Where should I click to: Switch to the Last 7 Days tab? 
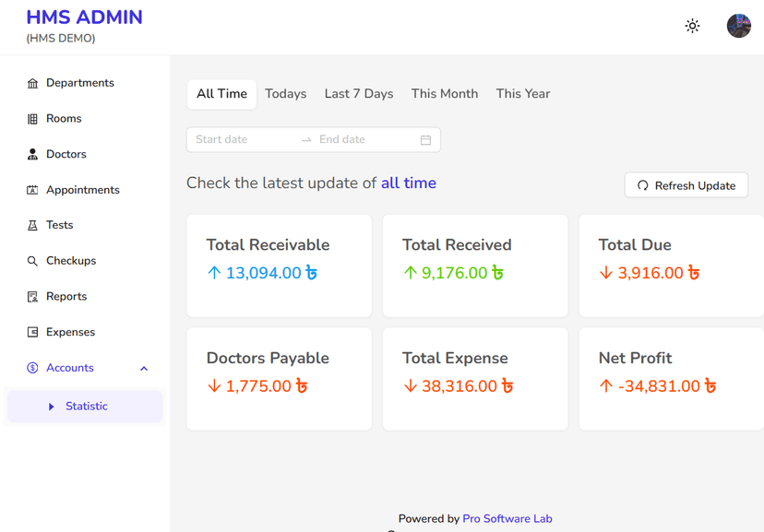(x=359, y=94)
